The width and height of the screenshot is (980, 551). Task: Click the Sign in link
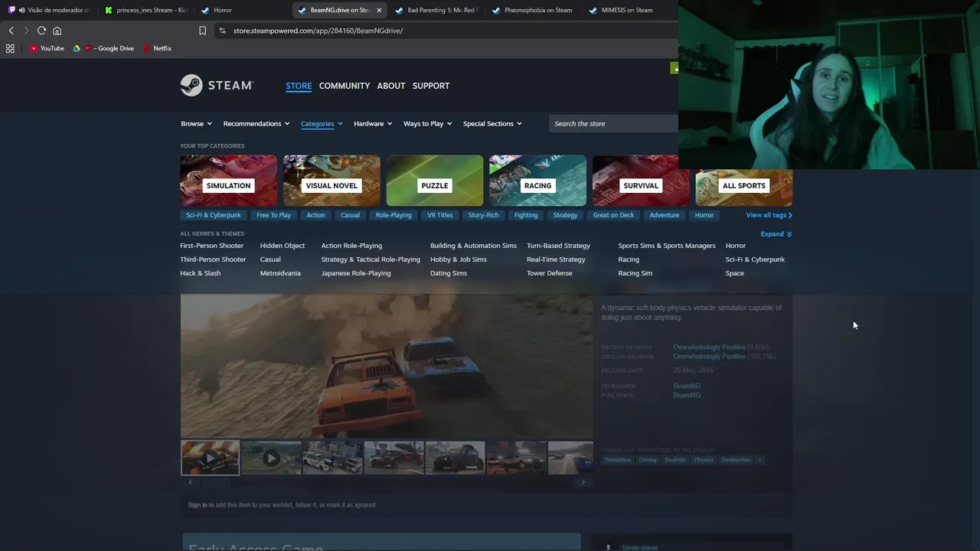click(x=198, y=505)
